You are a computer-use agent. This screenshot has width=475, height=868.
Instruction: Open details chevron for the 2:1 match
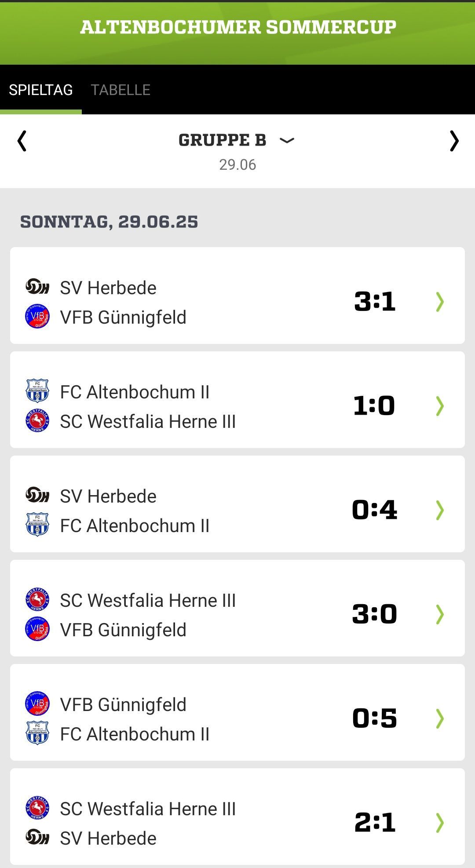pos(439,823)
